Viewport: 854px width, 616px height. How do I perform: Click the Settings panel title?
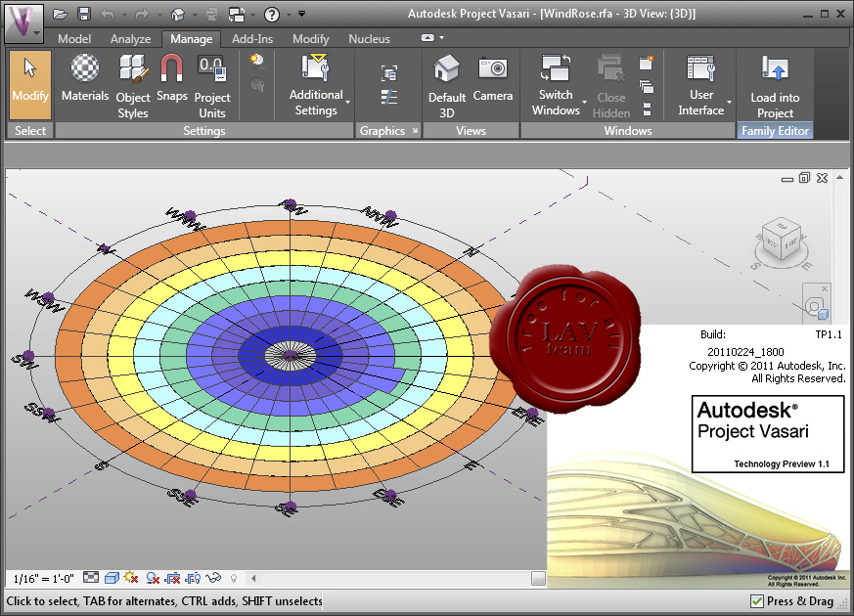203,131
